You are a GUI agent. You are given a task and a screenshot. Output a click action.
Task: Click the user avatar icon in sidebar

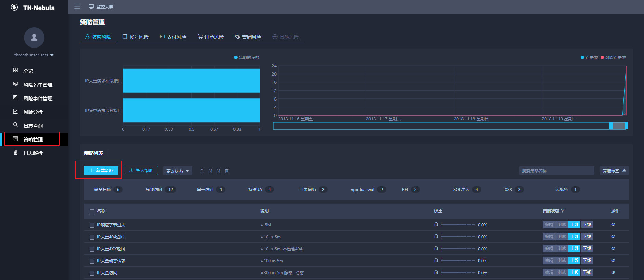[34, 38]
